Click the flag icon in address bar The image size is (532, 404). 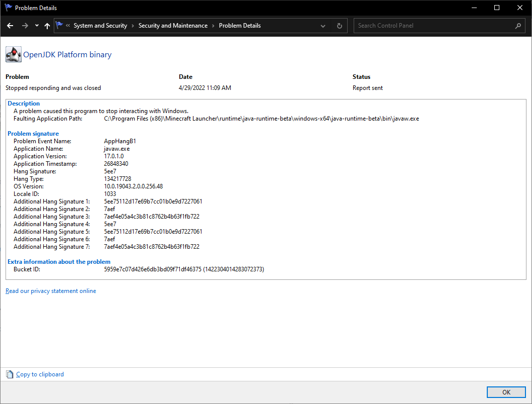tap(60, 26)
